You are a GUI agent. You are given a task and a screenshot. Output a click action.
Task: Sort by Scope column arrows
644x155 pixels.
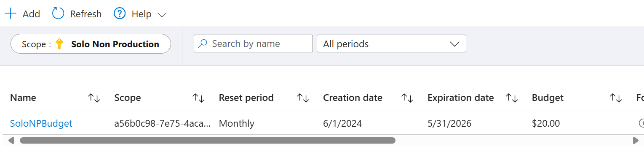pos(198,98)
